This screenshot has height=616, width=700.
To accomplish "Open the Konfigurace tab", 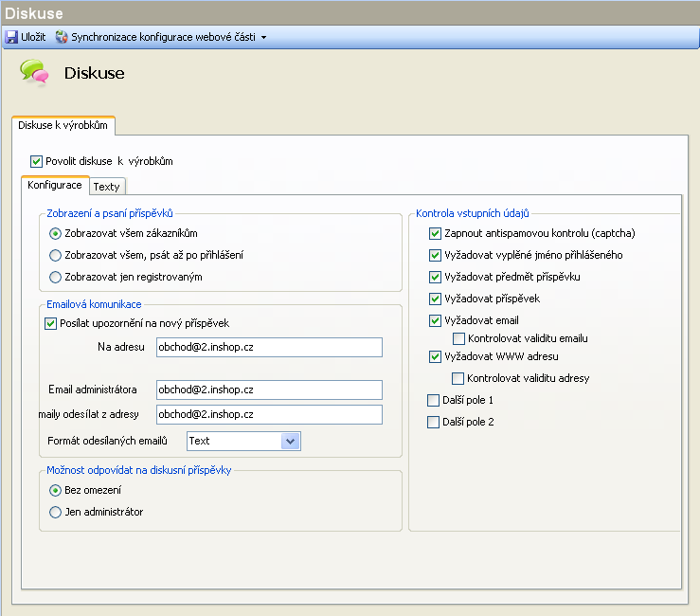I will click(54, 186).
